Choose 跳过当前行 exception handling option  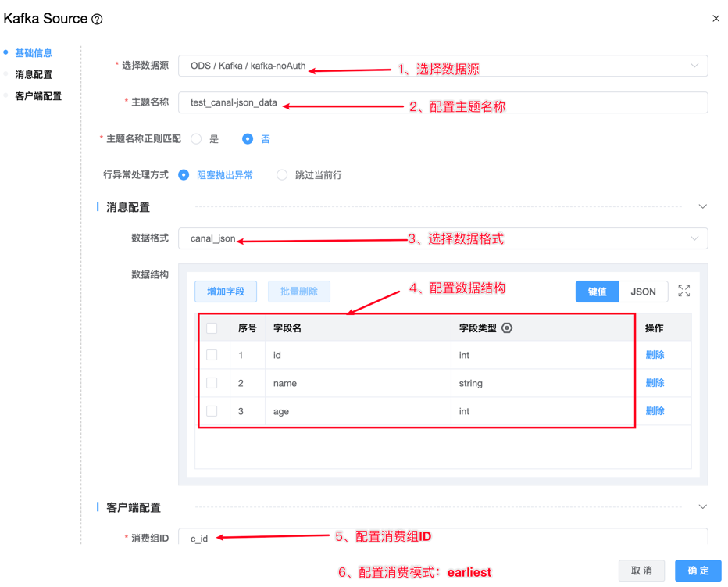point(282,175)
